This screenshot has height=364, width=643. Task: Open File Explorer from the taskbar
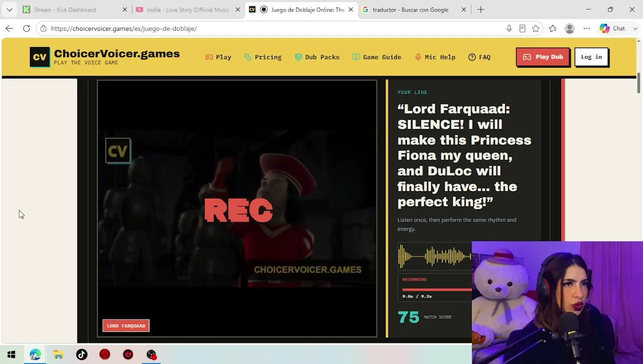(58, 354)
